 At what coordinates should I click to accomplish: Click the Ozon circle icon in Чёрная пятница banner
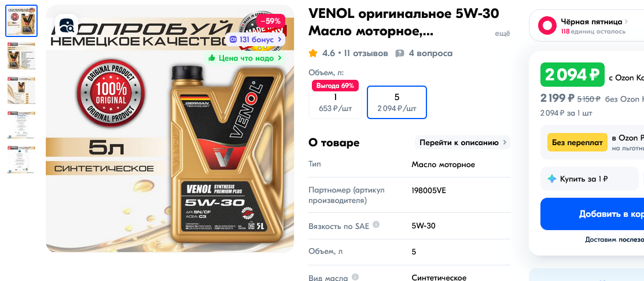pyautogui.click(x=547, y=25)
